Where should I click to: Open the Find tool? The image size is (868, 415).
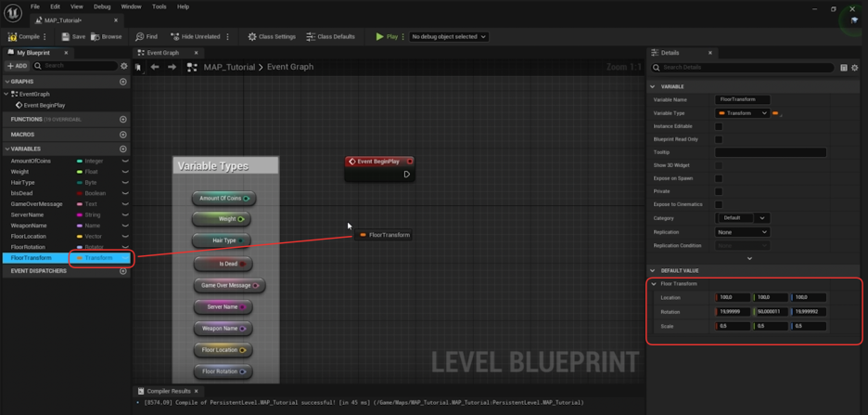coord(147,36)
